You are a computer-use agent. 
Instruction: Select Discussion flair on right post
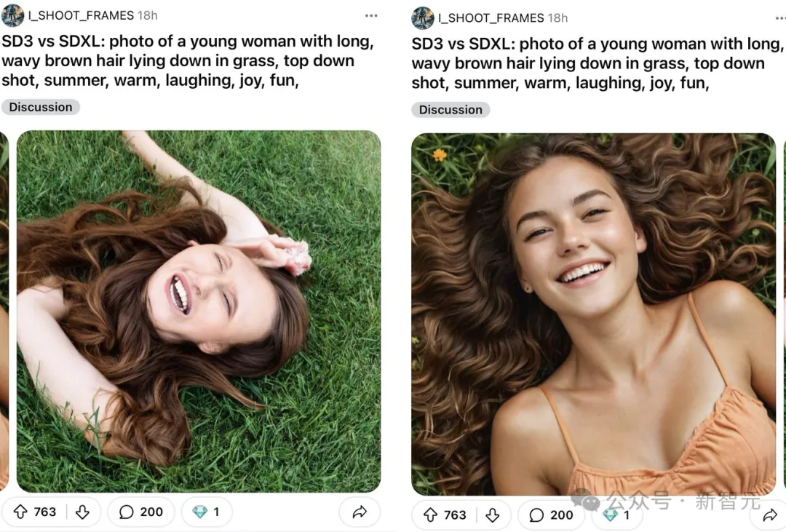pos(450,109)
